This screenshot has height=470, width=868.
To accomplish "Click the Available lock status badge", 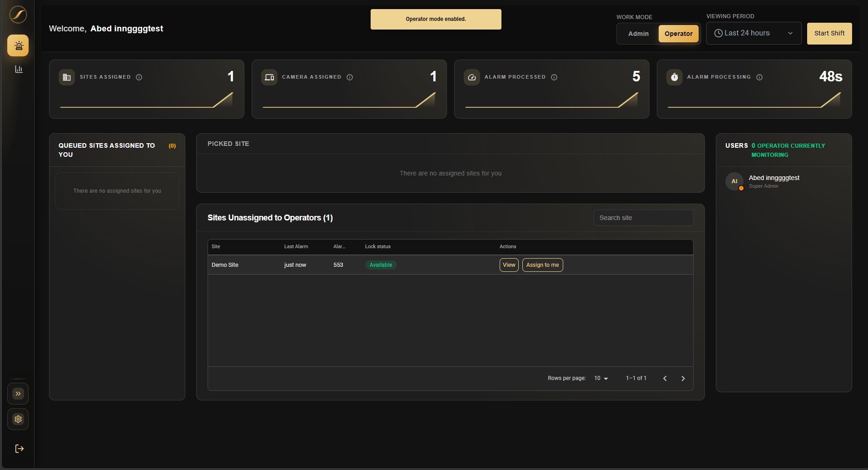I will 381,265.
